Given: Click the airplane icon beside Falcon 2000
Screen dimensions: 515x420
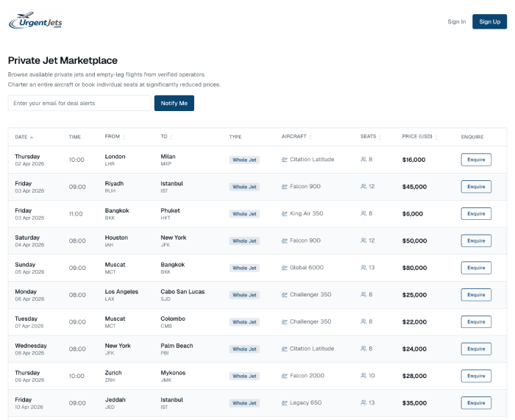Looking at the screenshot, I should (285, 376).
